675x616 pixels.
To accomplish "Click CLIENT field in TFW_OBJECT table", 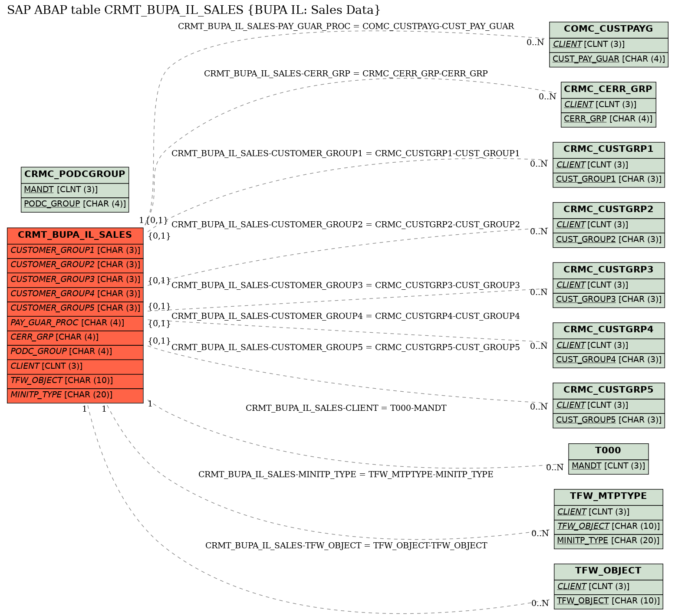I will pyautogui.click(x=608, y=587).
